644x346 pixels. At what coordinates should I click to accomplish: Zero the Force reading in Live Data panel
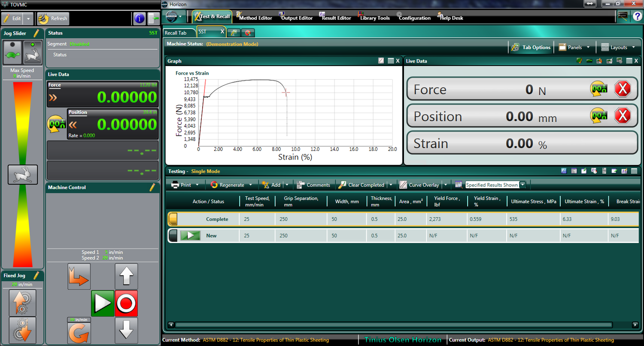[598, 89]
